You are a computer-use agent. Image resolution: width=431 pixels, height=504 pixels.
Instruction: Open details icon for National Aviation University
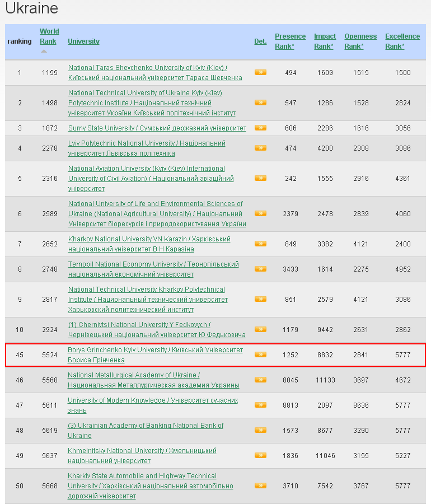(260, 178)
